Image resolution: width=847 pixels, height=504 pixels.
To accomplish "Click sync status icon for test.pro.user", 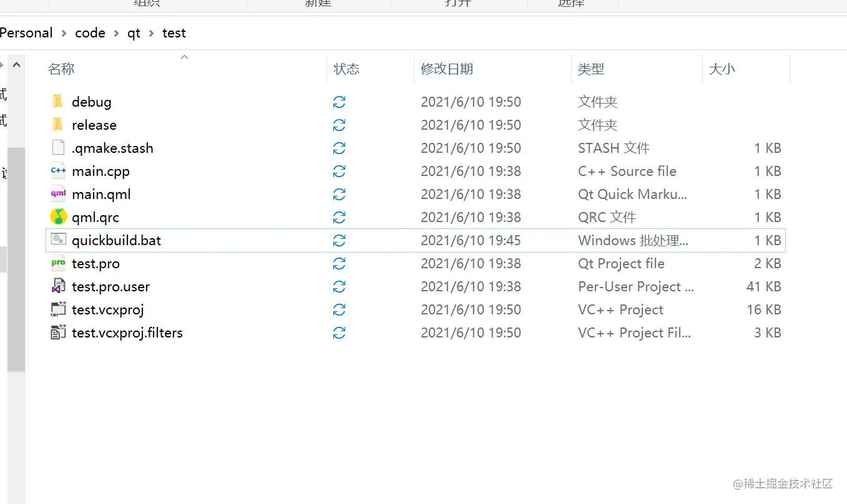I will [x=339, y=286].
